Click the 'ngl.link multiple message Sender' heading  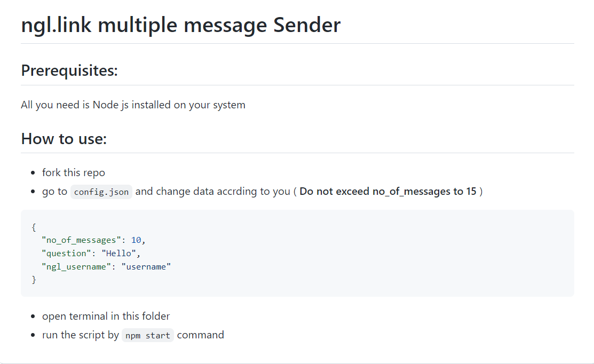(181, 26)
